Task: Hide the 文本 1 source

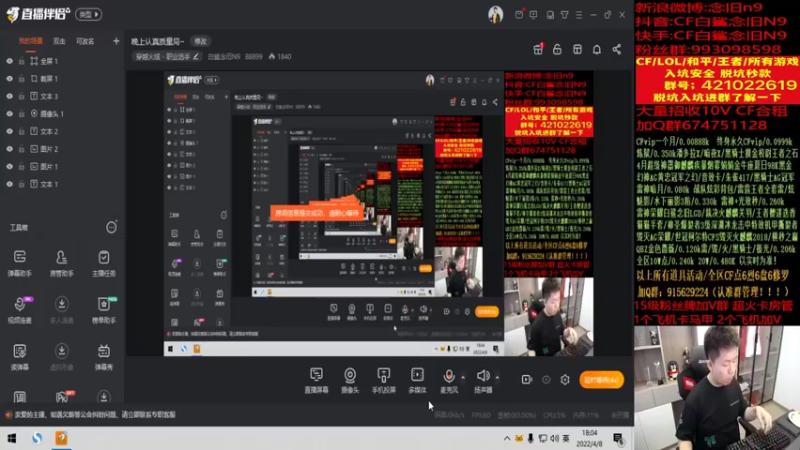Action: tap(9, 184)
